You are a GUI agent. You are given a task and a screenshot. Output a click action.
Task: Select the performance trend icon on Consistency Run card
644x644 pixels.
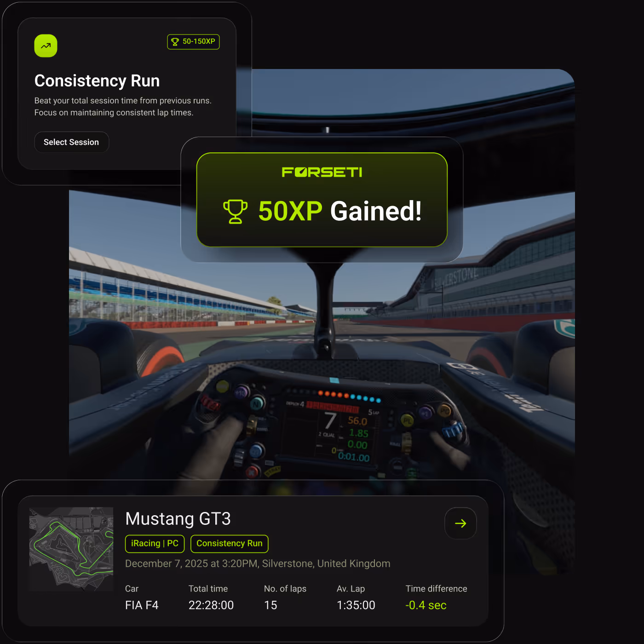coord(46,46)
